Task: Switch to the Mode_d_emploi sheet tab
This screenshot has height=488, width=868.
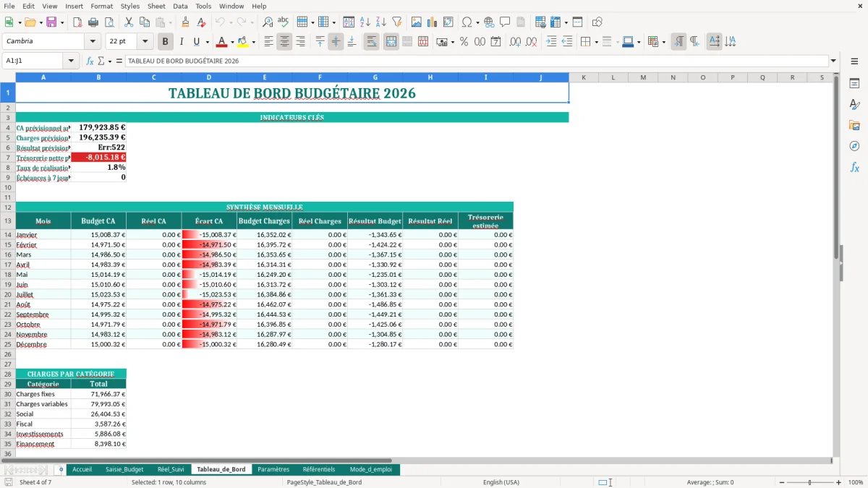Action: click(371, 469)
